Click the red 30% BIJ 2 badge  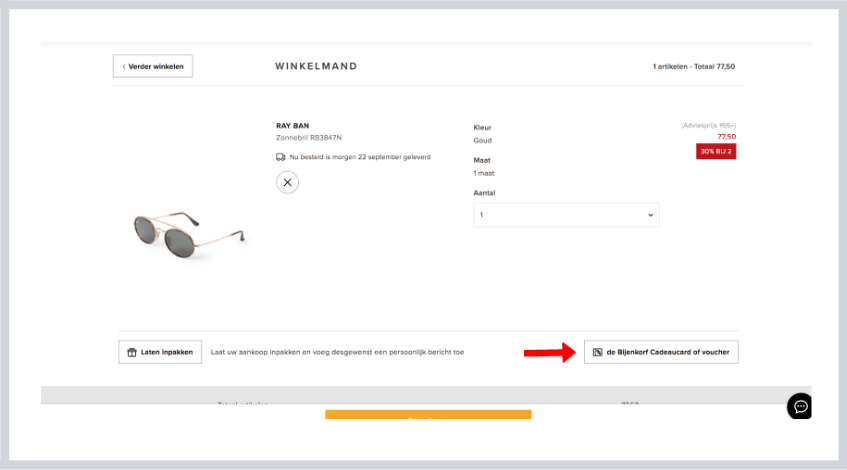(716, 151)
